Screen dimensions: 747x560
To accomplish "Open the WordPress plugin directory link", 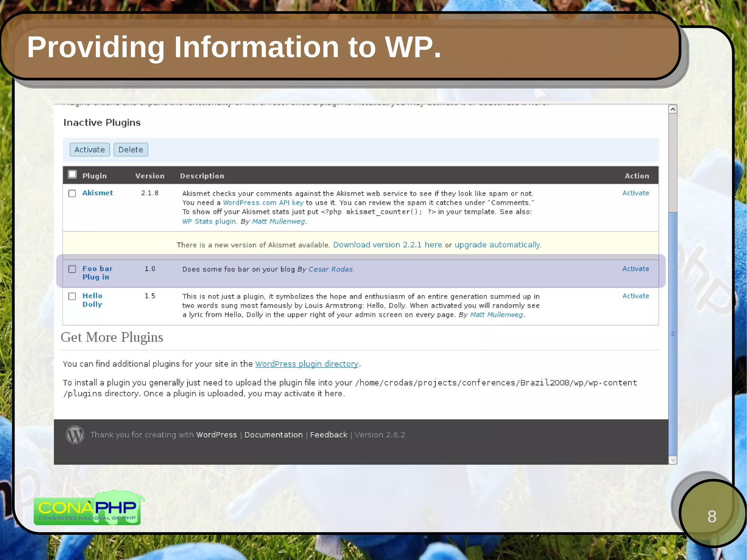I will (307, 364).
